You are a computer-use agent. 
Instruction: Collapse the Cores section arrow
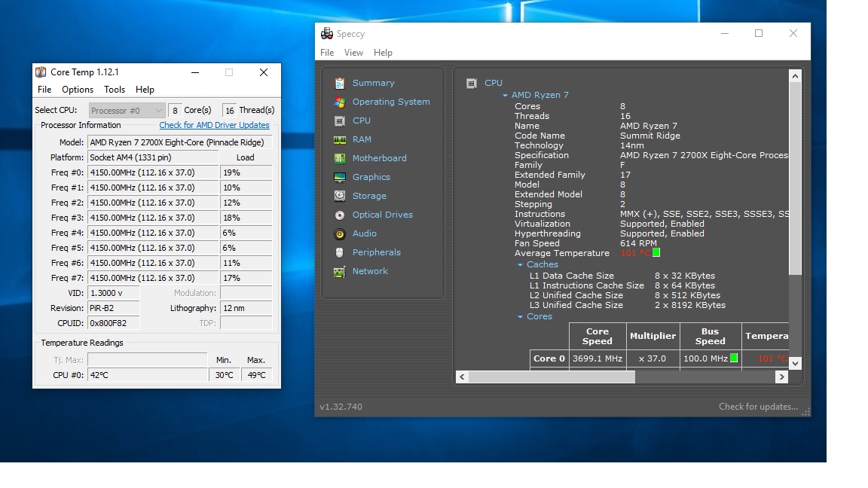point(520,317)
